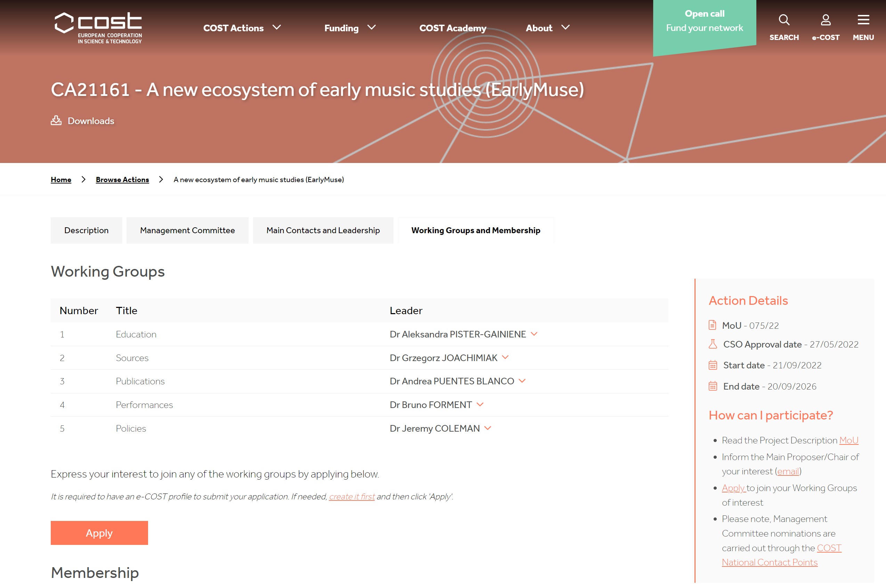Click the Sources working group title

point(132,358)
